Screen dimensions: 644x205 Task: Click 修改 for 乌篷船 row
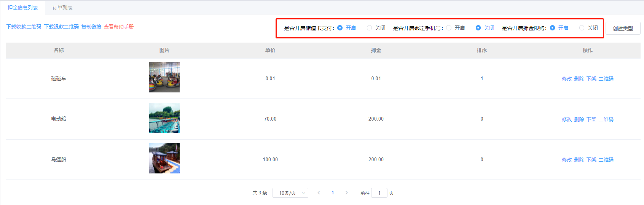(567, 160)
